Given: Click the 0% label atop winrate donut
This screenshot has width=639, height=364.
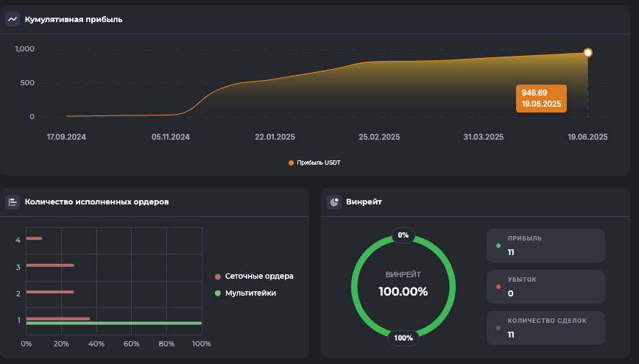Looking at the screenshot, I should [x=403, y=235].
